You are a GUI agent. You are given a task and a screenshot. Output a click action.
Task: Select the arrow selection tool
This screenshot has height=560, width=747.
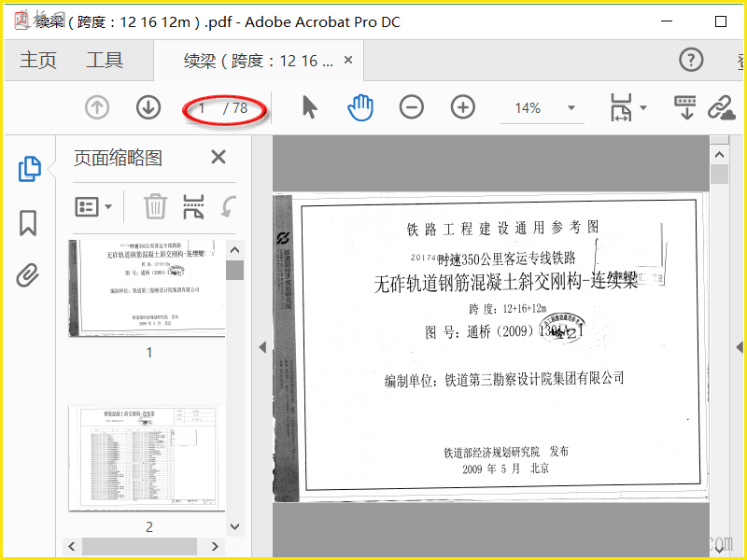310,107
